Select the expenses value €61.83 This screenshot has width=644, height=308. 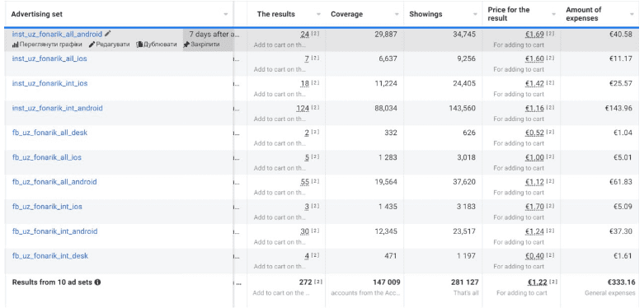click(621, 182)
